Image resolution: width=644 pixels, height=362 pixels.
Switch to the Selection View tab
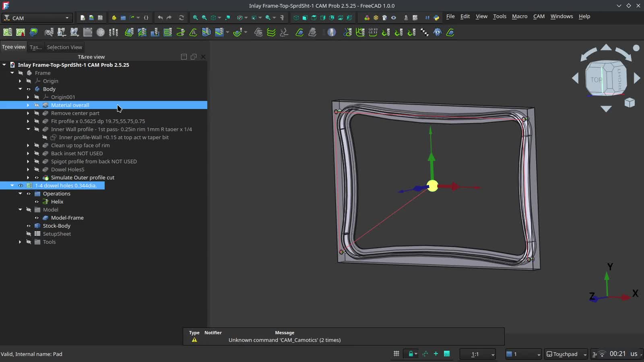(x=64, y=47)
